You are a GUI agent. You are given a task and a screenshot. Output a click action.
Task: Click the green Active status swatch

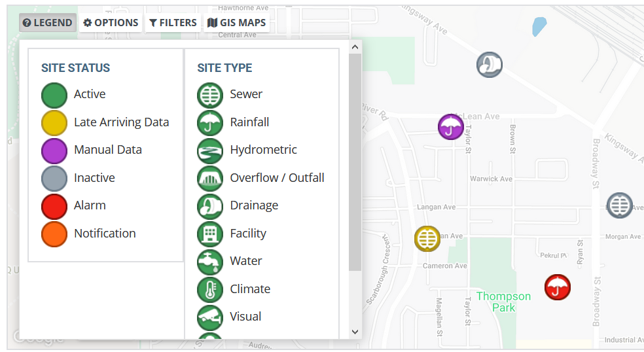pos(54,95)
